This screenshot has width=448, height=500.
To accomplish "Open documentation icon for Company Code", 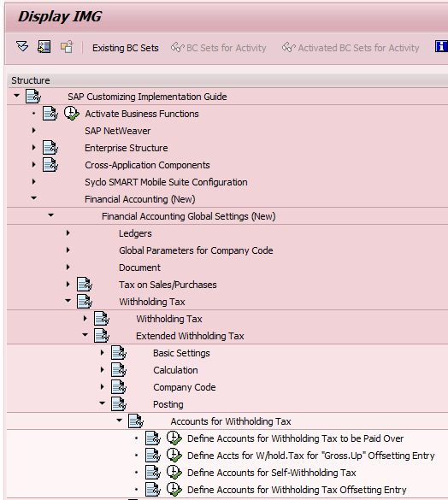I will (119, 387).
